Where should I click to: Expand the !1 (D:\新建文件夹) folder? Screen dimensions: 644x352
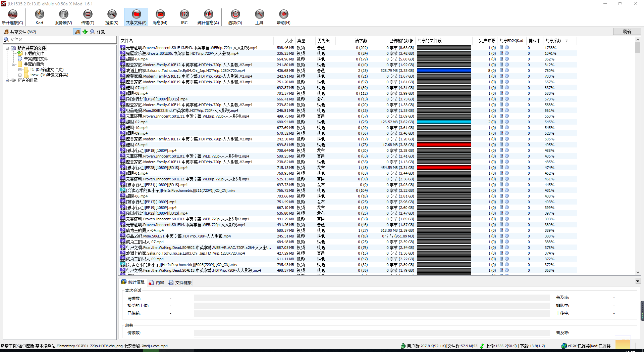20,70
